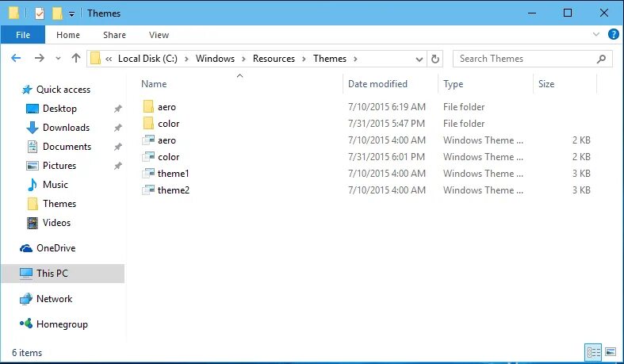The image size is (624, 364).
Task: Go up one level with Up arrow
Action: (x=75, y=59)
